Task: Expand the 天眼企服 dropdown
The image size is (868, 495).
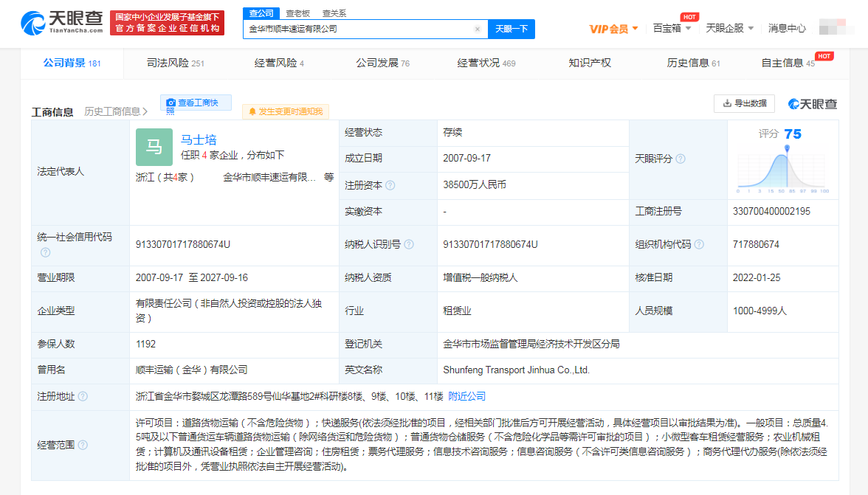Action: coord(729,29)
